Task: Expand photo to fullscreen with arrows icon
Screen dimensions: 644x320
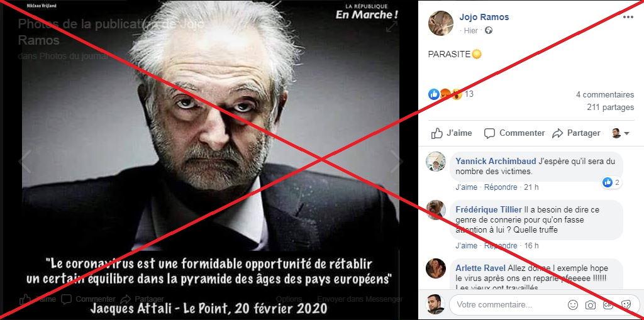Action: pyautogui.click(x=391, y=26)
